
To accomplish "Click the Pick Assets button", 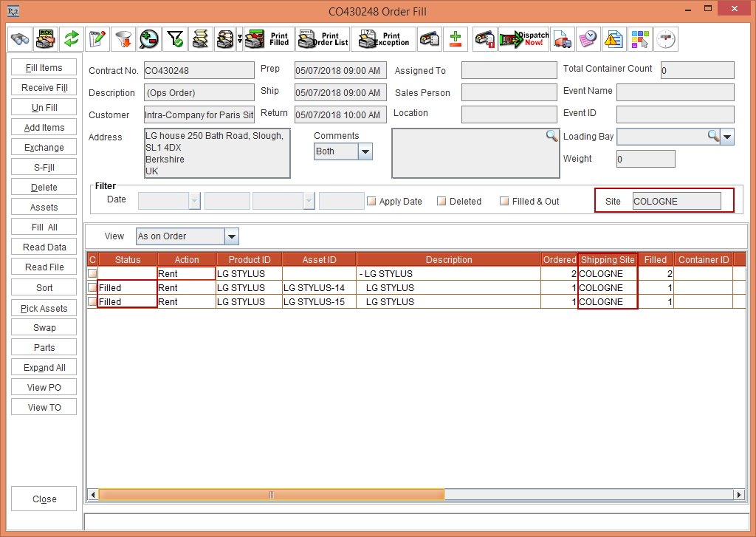I will click(44, 308).
